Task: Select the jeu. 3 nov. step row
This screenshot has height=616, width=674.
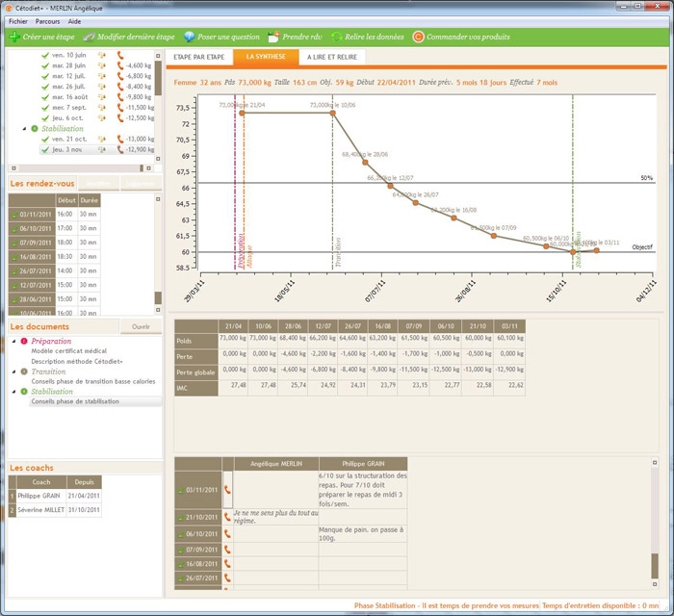Action: pyautogui.click(x=97, y=149)
